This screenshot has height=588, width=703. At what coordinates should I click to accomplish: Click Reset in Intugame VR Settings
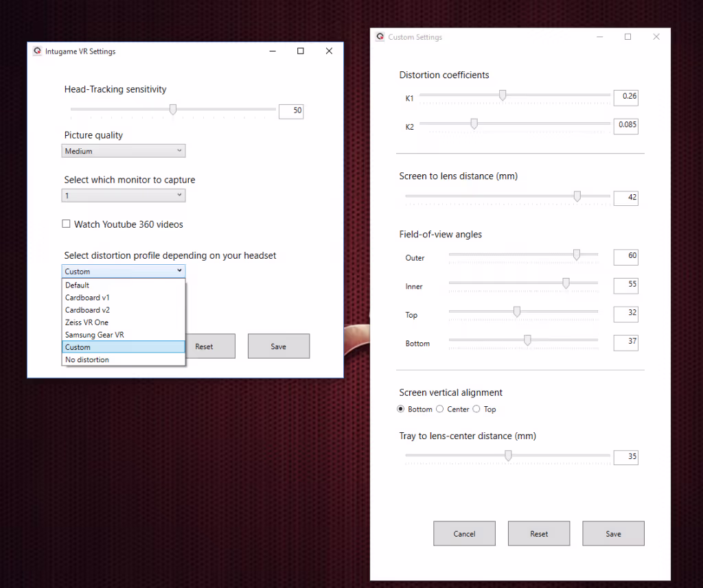210,346
